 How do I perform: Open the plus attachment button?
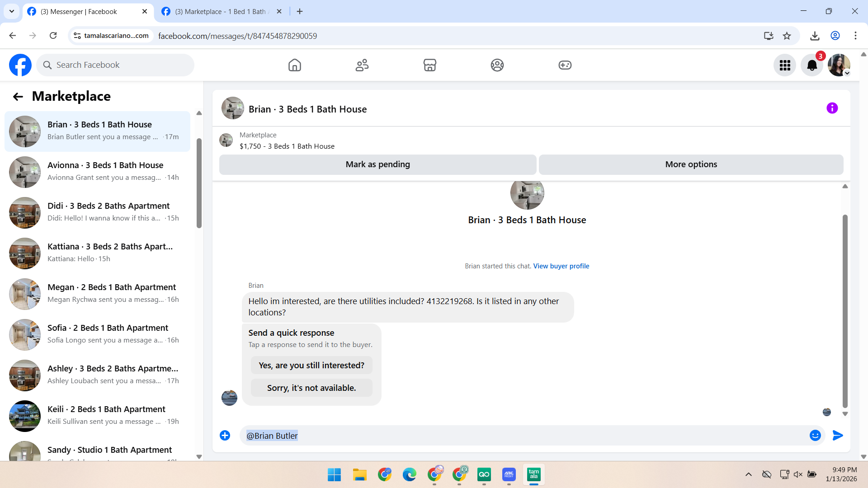point(225,436)
